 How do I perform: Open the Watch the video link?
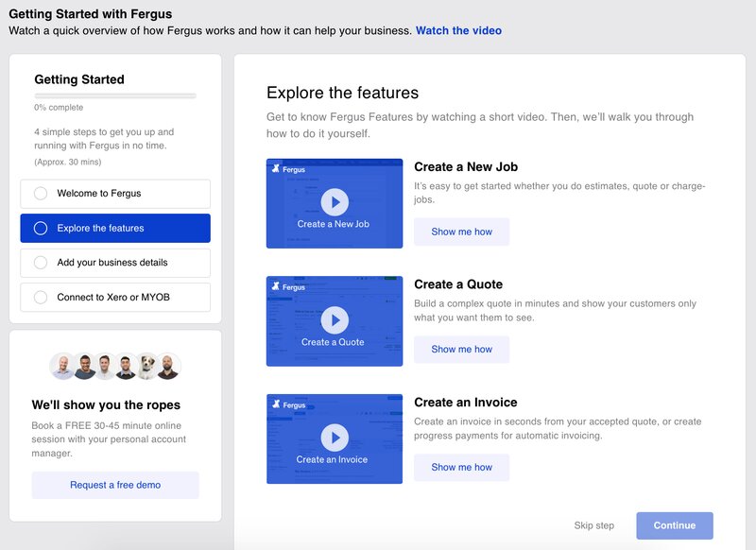[458, 31]
